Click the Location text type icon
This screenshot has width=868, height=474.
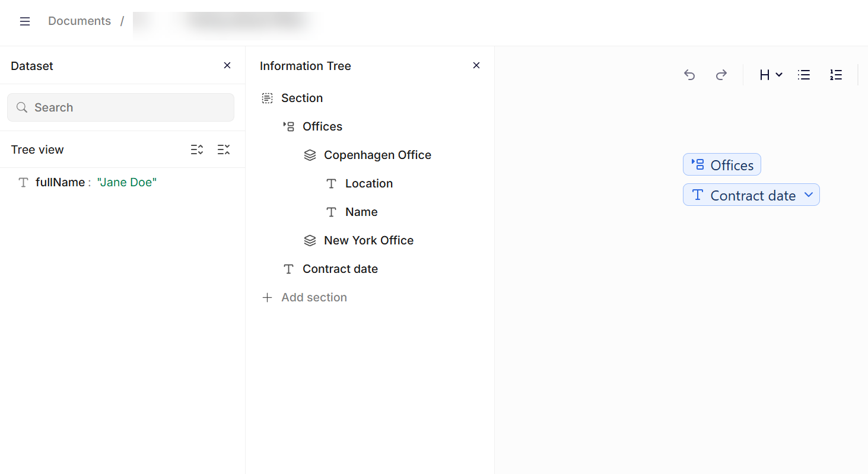(x=332, y=184)
